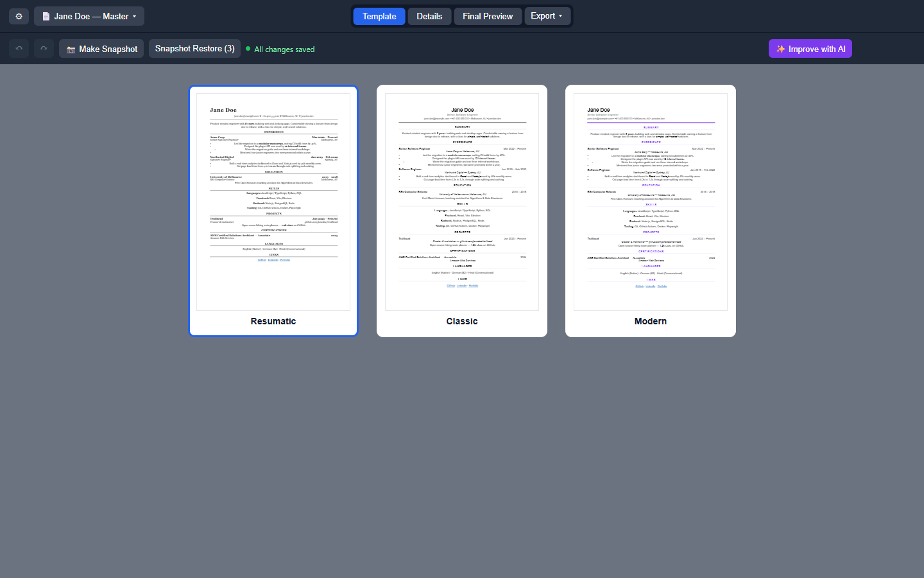Switch to the Template tab
924x578 pixels.
click(x=379, y=16)
